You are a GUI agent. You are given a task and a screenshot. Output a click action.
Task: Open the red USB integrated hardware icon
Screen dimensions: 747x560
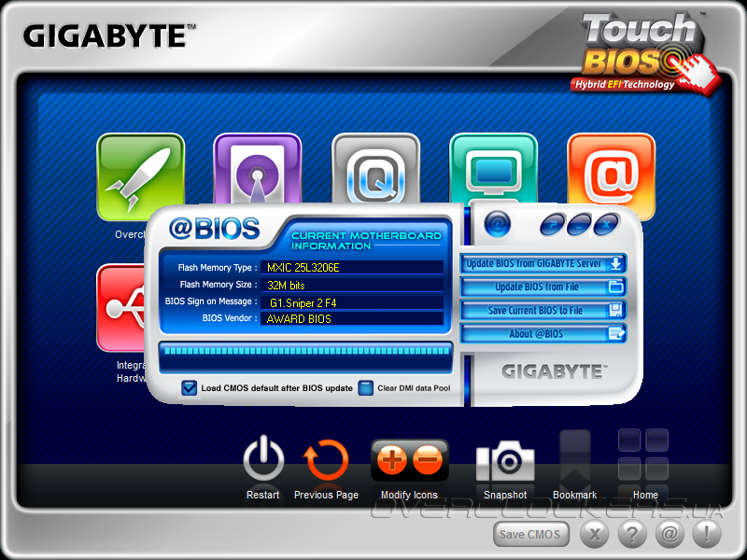pos(121,308)
